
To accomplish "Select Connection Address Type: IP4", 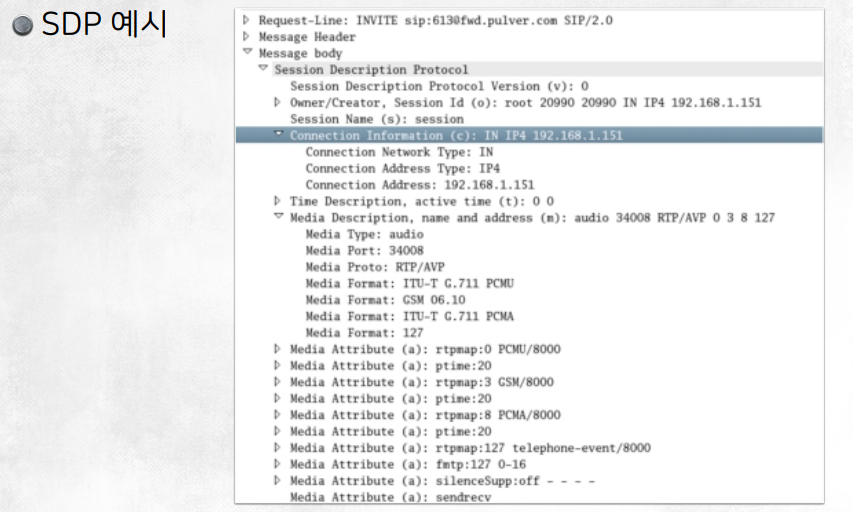I will click(403, 168).
